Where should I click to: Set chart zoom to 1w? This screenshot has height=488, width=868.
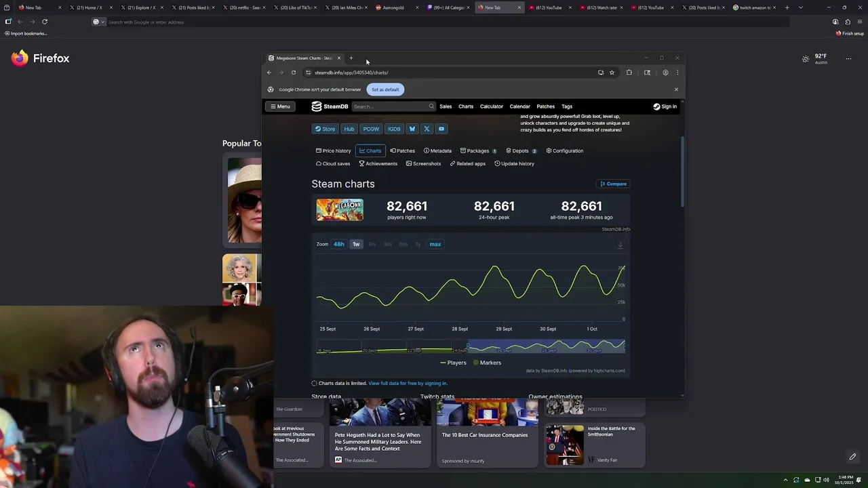(356, 244)
